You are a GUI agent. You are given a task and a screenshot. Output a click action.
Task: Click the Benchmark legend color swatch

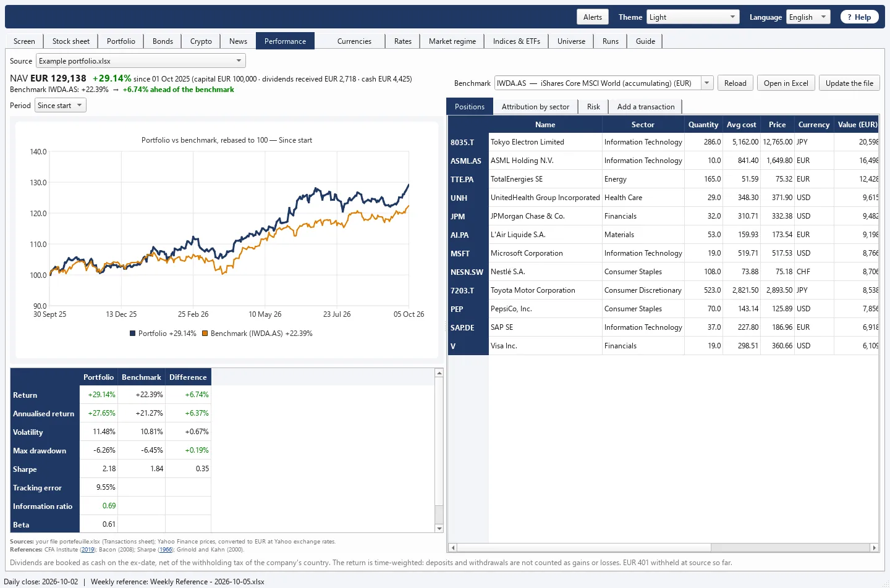coord(205,334)
